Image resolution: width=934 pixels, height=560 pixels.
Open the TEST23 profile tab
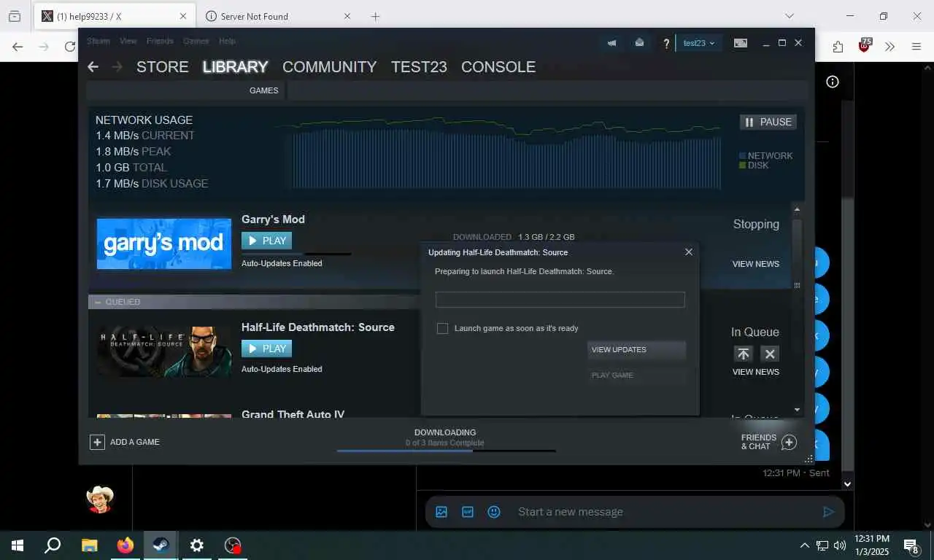[x=419, y=67]
